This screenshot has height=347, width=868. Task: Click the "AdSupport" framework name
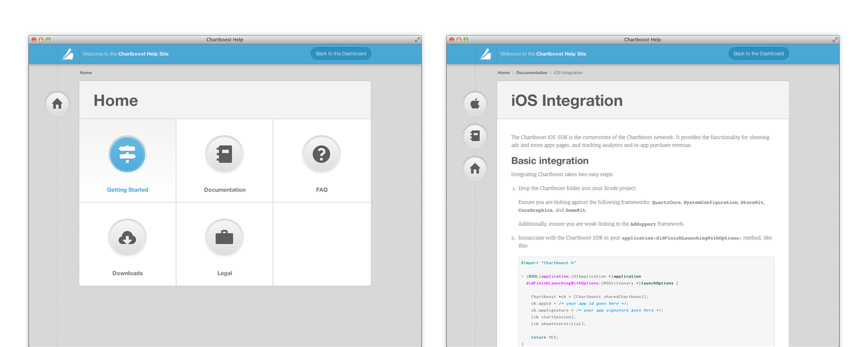(x=643, y=224)
